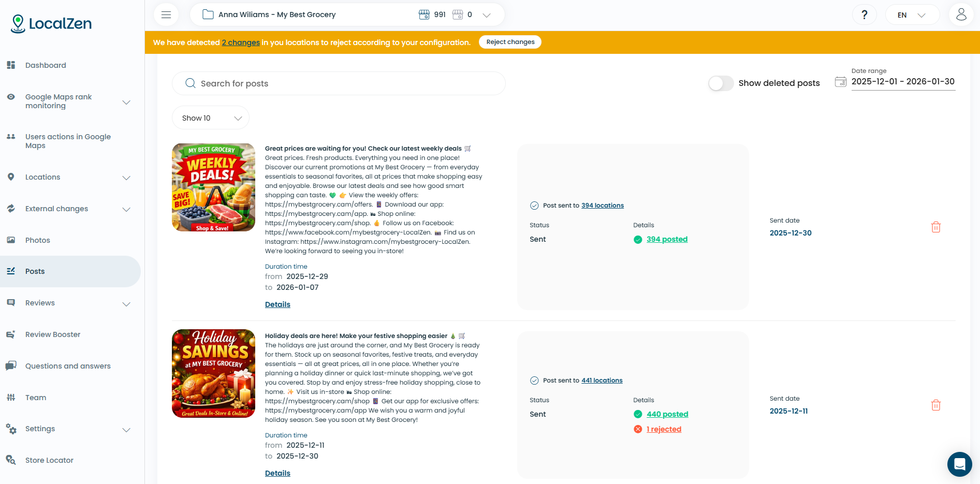Open the Holiday Savings post thumbnail
980x484 pixels.
(x=213, y=373)
